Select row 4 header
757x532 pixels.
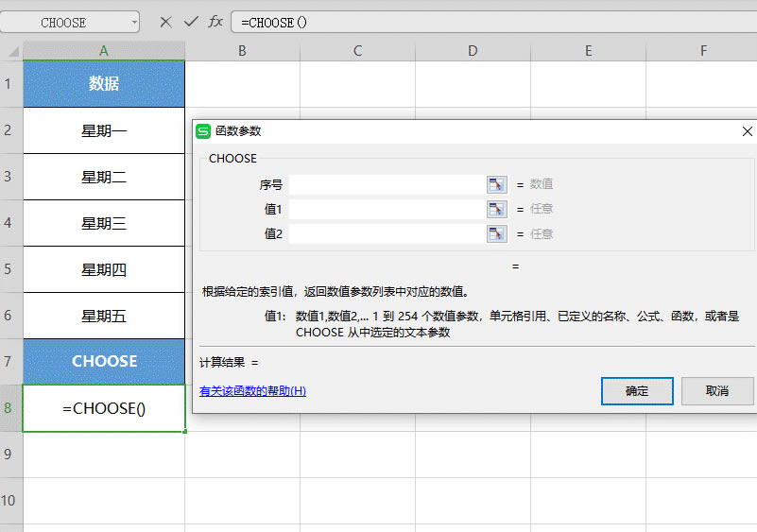[x=11, y=223]
